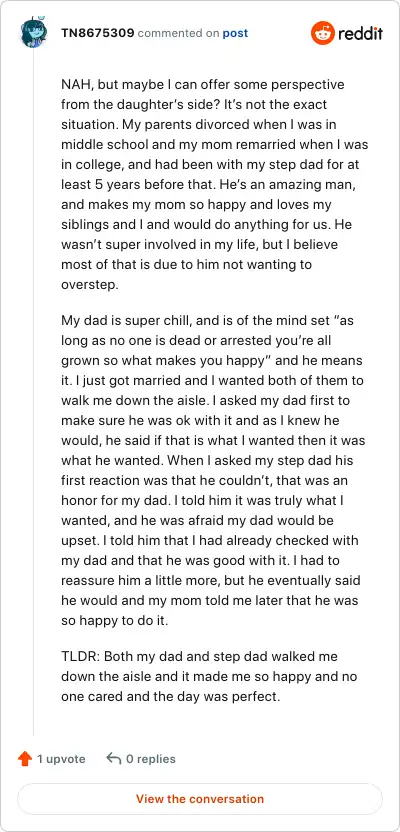Click the orange upvote arrow icon
Screen dimensions: 400x832
coord(25,759)
